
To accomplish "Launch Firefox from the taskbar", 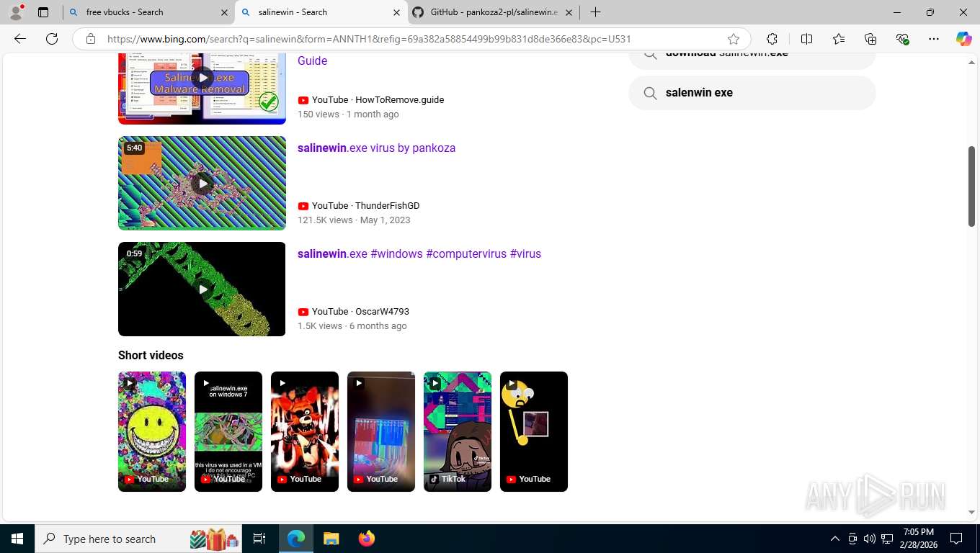I will point(367,539).
